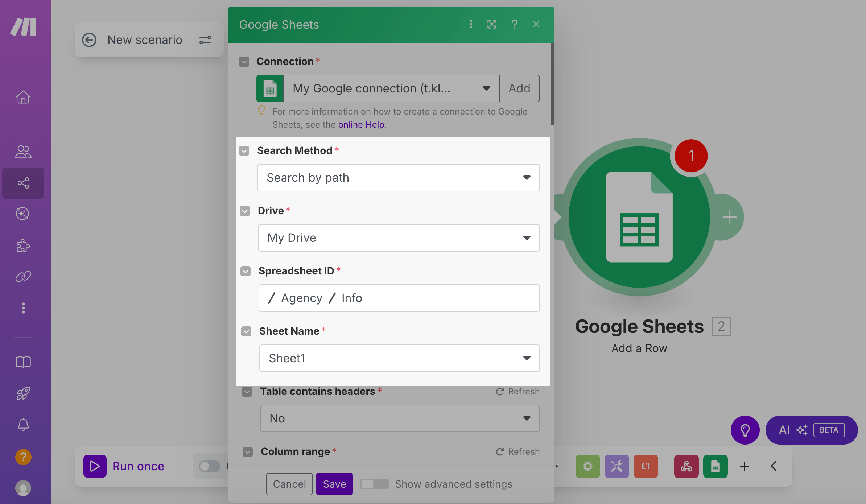
Task: Toggle Show advanced settings switch
Action: tap(374, 484)
